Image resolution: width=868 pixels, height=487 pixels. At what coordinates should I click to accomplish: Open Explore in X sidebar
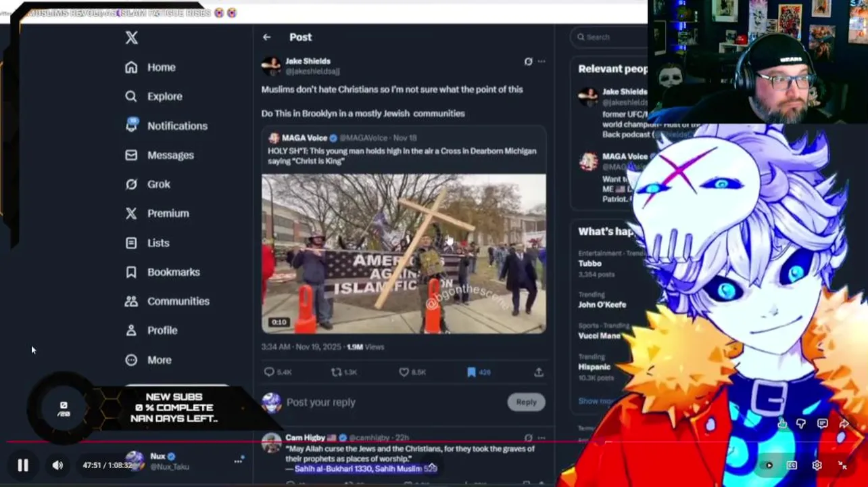coord(153,97)
